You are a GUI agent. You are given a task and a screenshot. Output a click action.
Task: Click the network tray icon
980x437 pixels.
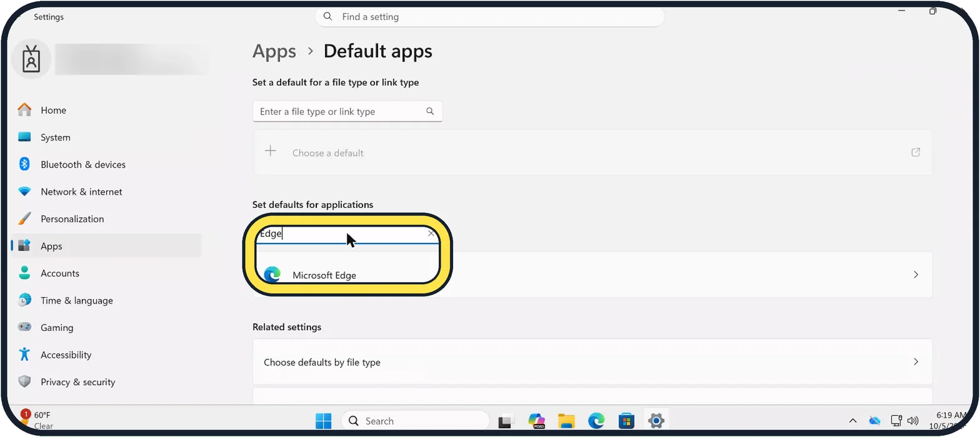(x=896, y=421)
